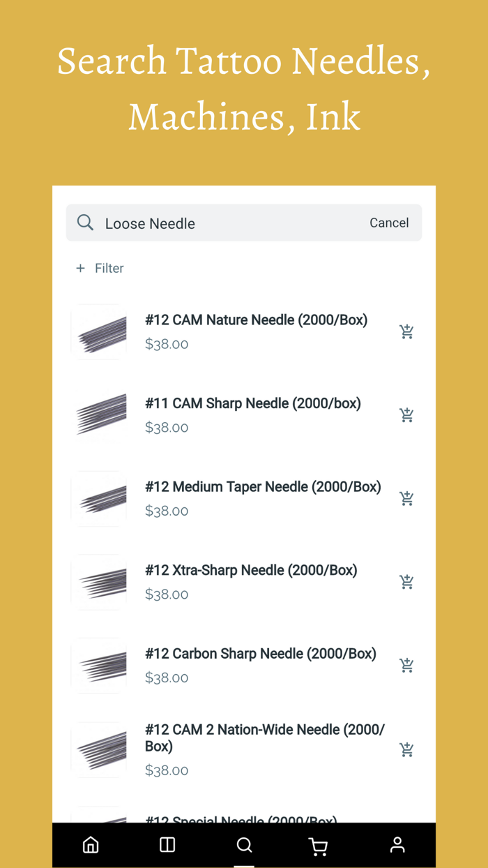Image resolution: width=488 pixels, height=868 pixels.
Task: Open the #12 CAM Nature Needle product page
Action: pyautogui.click(x=257, y=320)
